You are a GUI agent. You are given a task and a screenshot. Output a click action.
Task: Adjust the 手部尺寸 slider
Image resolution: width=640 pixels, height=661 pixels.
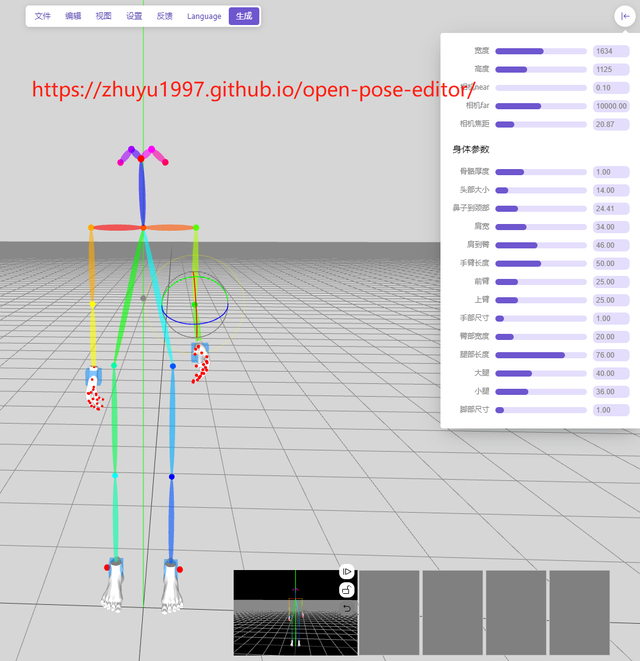tap(541, 319)
